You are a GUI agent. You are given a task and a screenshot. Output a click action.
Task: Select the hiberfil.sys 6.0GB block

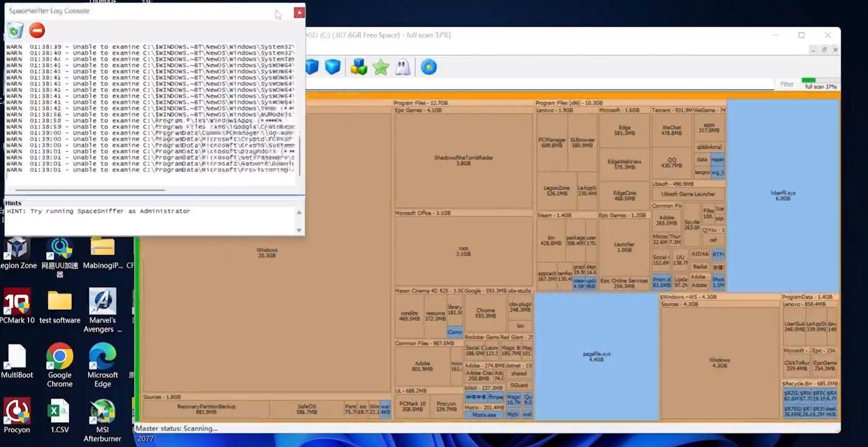(x=783, y=196)
